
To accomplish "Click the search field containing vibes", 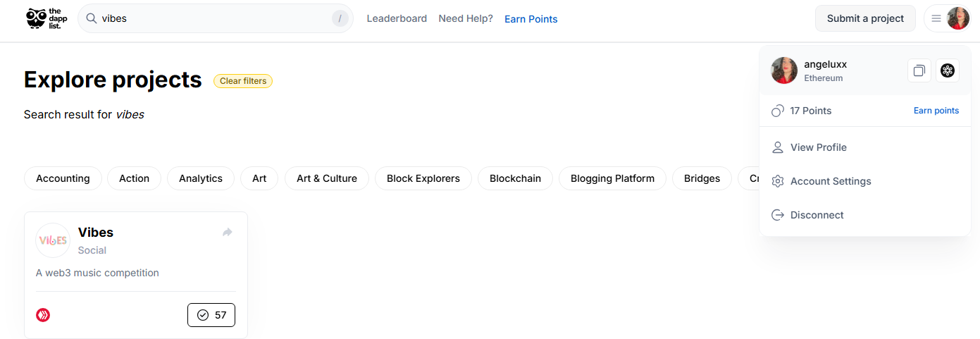I will [x=216, y=18].
